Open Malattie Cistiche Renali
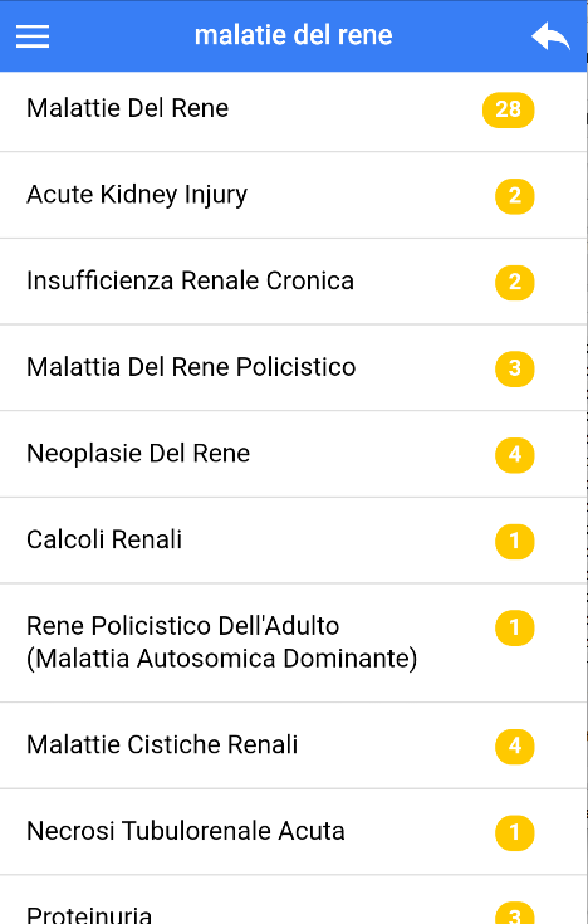The height and width of the screenshot is (924, 588). point(162,744)
